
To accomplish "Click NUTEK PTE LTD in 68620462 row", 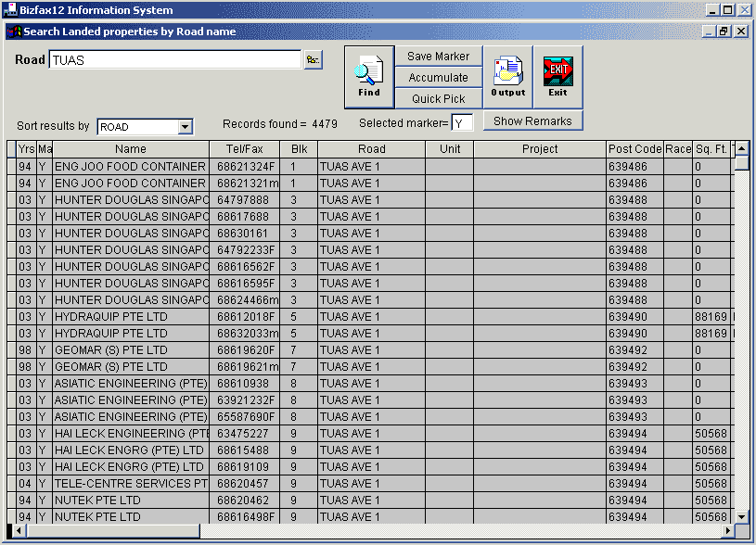I will 131,501.
